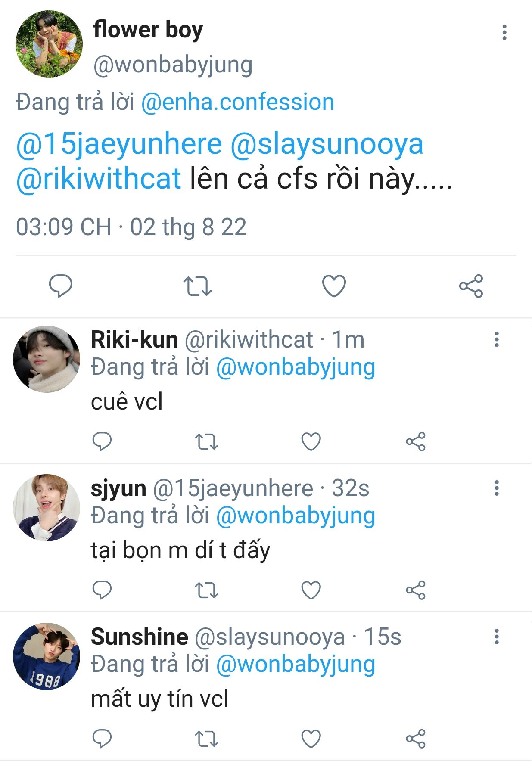Like flower boy's main tweet
Viewport: 532px width, 761px height.
(334, 286)
